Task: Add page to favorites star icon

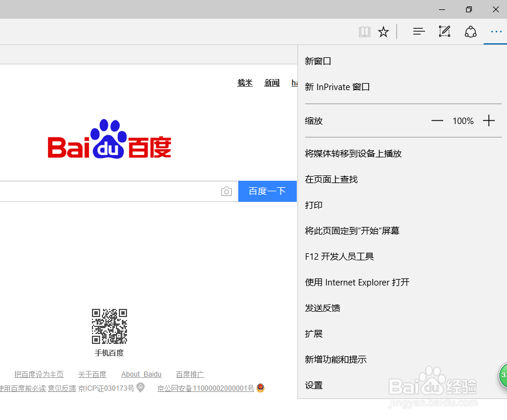Action: tap(383, 32)
